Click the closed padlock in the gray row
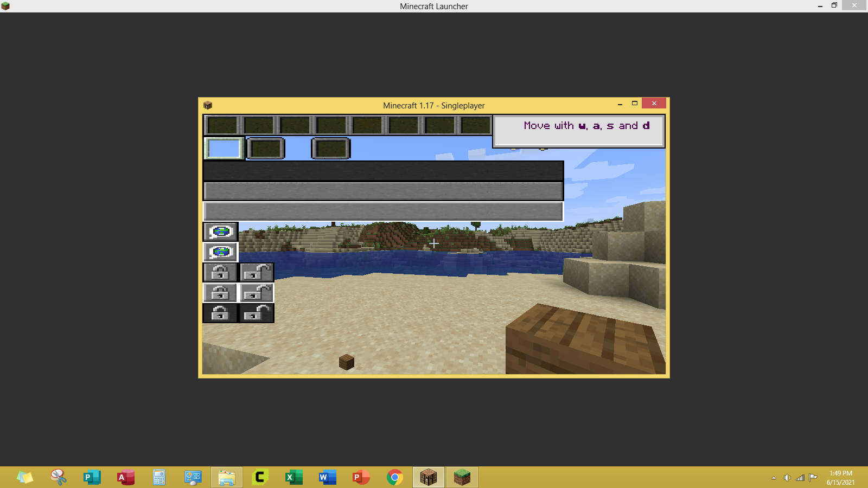The height and width of the screenshot is (488, 868). (220, 272)
